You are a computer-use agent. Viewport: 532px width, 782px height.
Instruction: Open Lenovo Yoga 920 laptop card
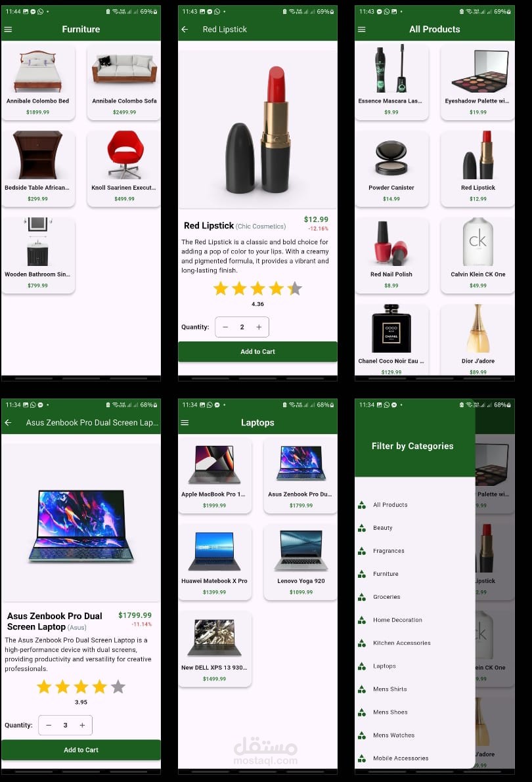click(x=301, y=562)
